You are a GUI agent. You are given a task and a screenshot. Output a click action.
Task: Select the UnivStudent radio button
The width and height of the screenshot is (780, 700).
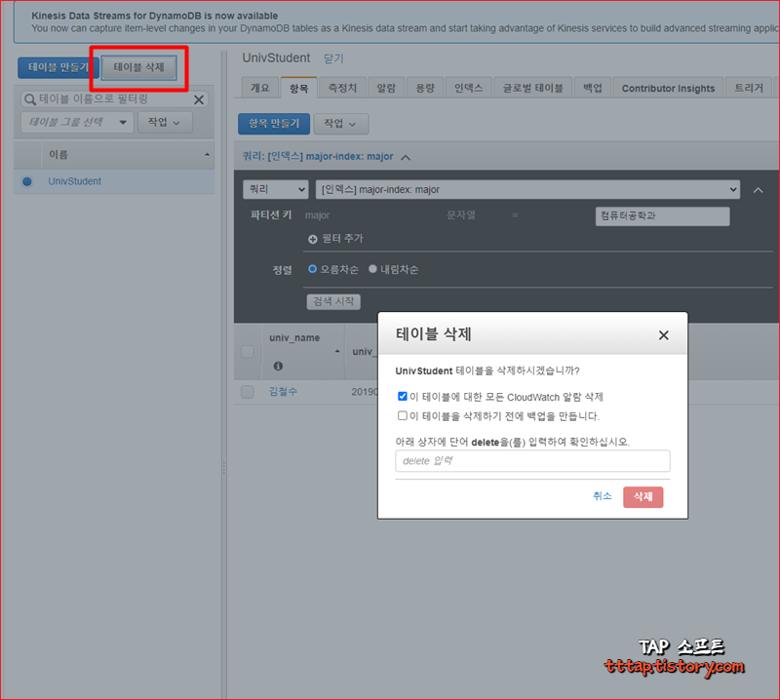(27, 181)
